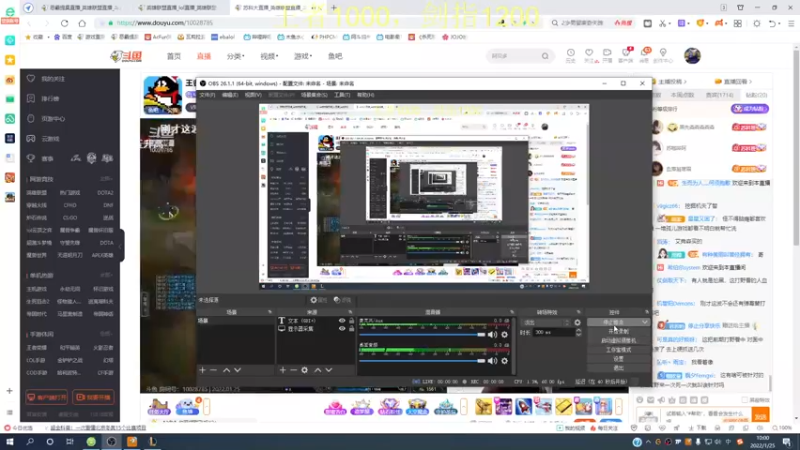Open Douyu history clock icon
The width and height of the screenshot is (800, 450).
[570, 55]
